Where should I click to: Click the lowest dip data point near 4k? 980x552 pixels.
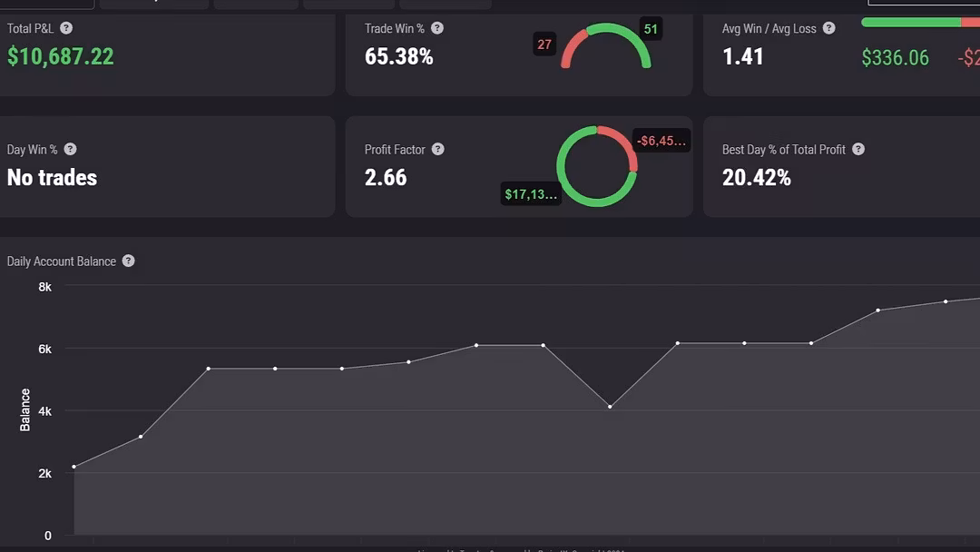(610, 407)
